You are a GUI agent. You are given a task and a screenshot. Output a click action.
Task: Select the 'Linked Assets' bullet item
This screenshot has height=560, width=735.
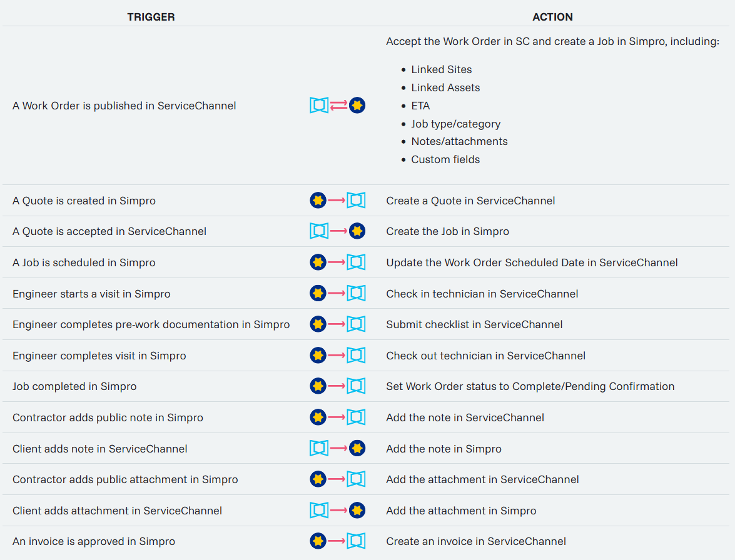pos(445,87)
